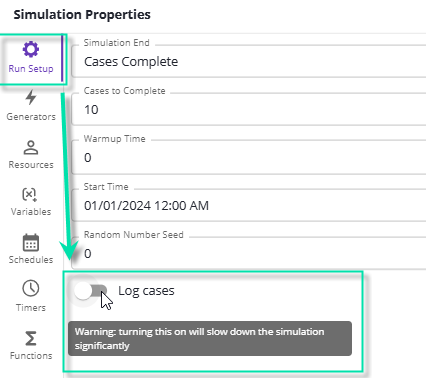Open the Schedules calendar icon

tap(31, 242)
